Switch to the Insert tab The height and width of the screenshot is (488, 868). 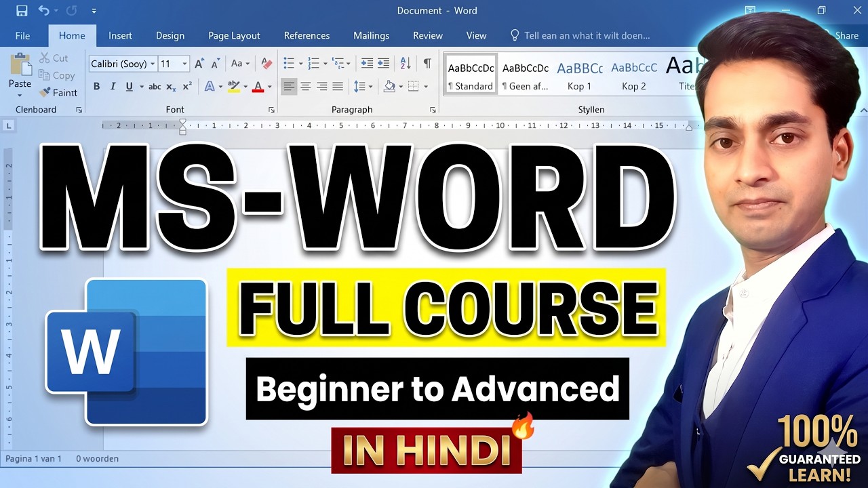pyautogui.click(x=120, y=35)
